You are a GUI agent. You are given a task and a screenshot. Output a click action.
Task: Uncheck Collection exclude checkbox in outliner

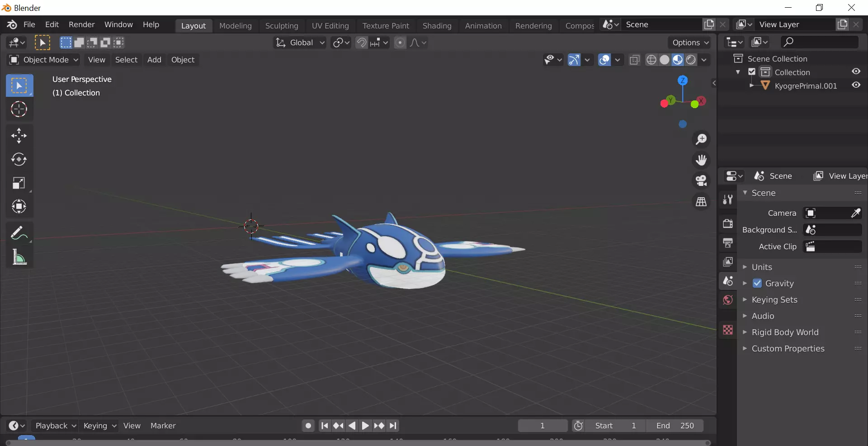[752, 72]
